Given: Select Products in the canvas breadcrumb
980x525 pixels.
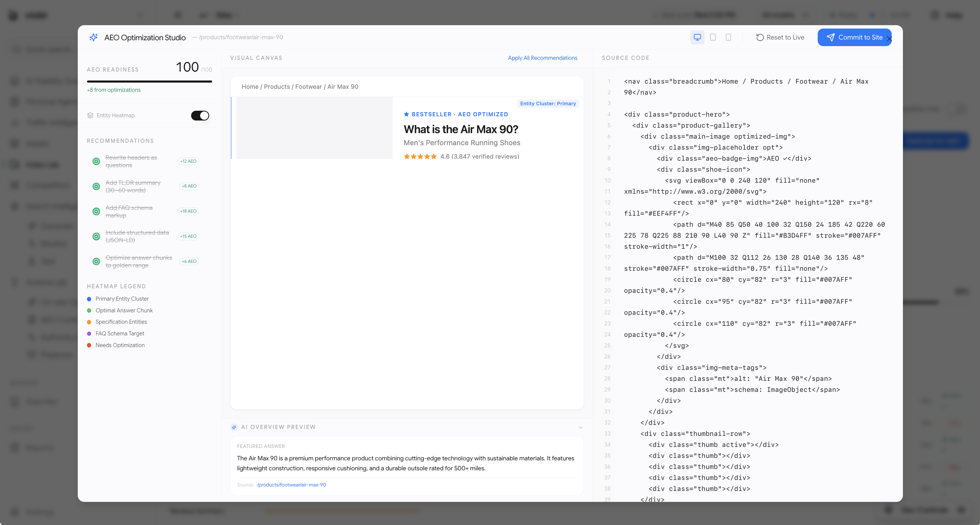Looking at the screenshot, I should click(276, 86).
